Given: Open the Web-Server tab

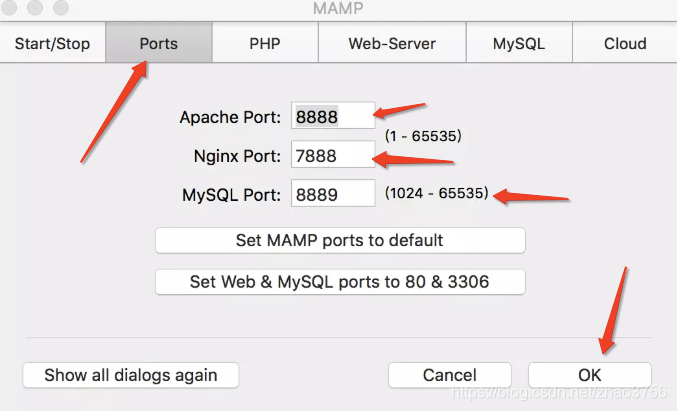Looking at the screenshot, I should coord(392,43).
